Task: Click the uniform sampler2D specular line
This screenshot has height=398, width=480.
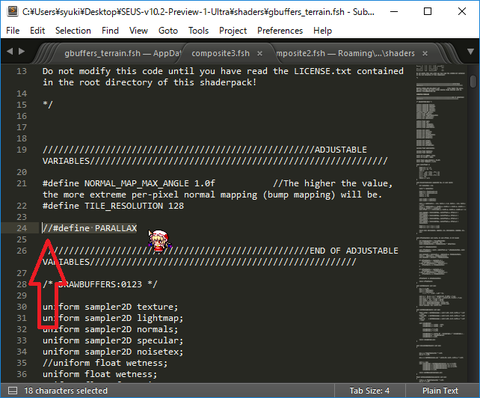Action: (x=113, y=341)
